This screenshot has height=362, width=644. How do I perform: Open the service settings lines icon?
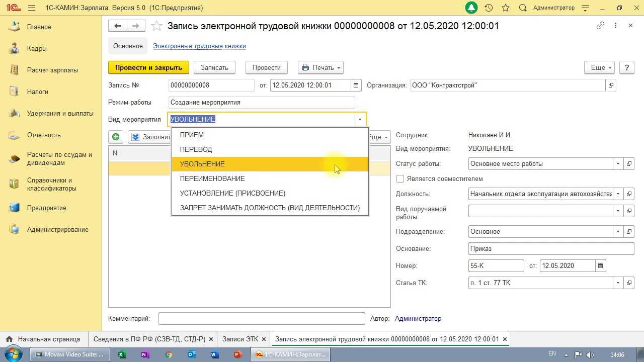[585, 8]
